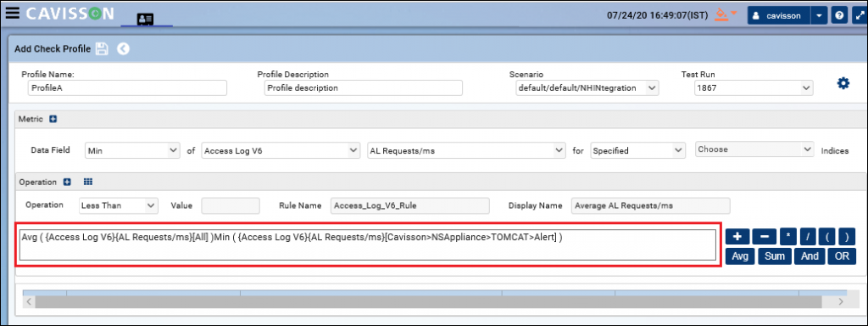Open the help question mark icon
The height and width of the screenshot is (326, 868).
click(839, 15)
